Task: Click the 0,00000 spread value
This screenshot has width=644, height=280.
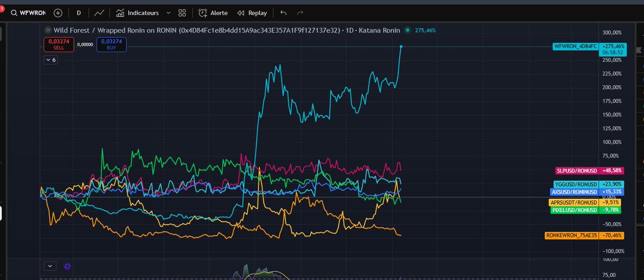Action: (85, 45)
